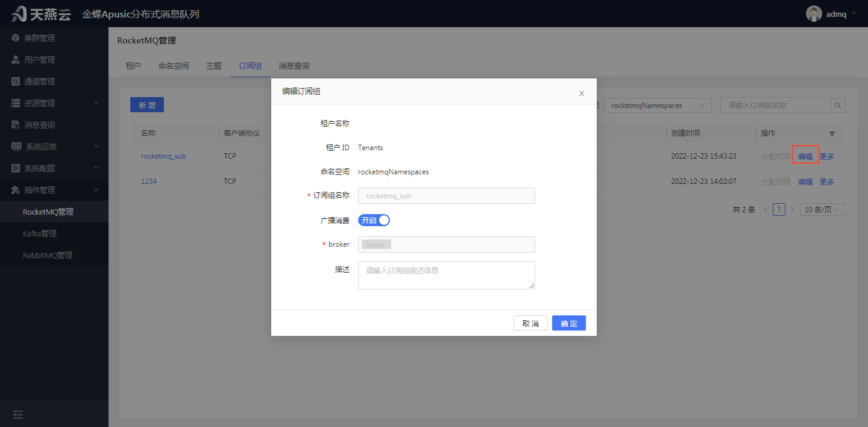Screen dimensions: 868x427
Task: Click the 2022-12-23 14:02:07 creation time cell
Action: [703, 182]
